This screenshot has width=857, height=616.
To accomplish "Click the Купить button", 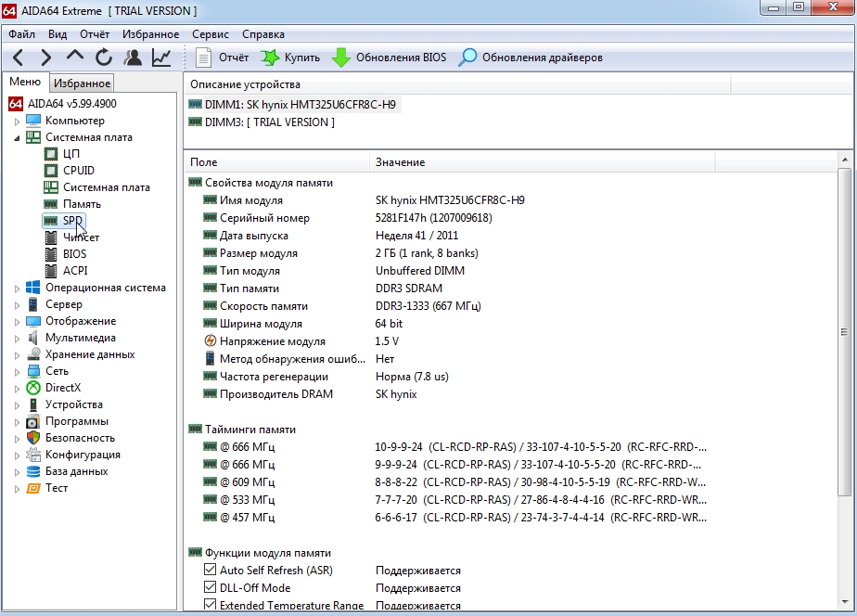I will tap(290, 58).
